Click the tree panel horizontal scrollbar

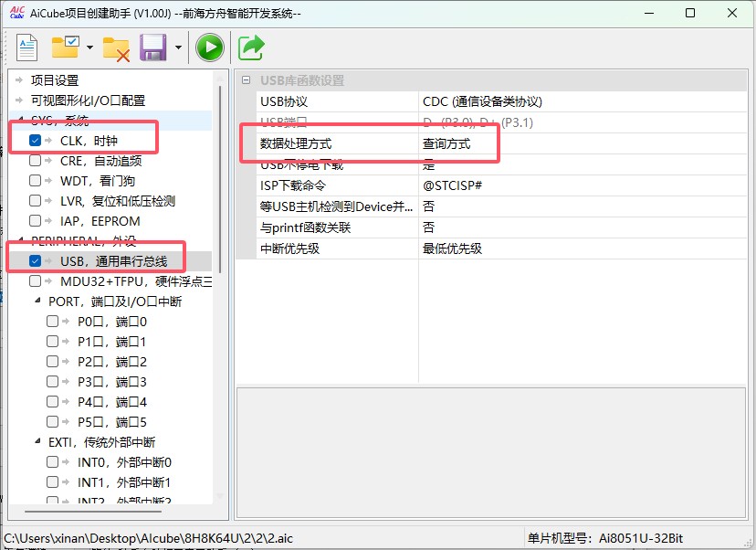[91, 511]
